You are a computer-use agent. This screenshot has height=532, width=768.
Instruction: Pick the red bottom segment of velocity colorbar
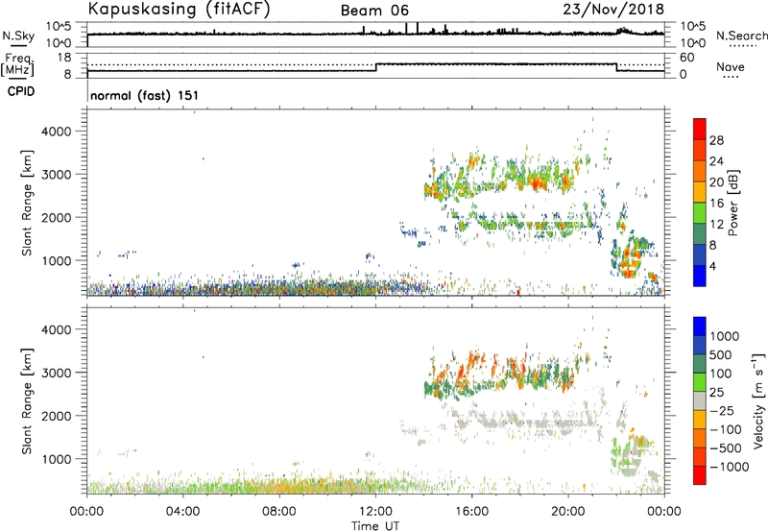700,476
